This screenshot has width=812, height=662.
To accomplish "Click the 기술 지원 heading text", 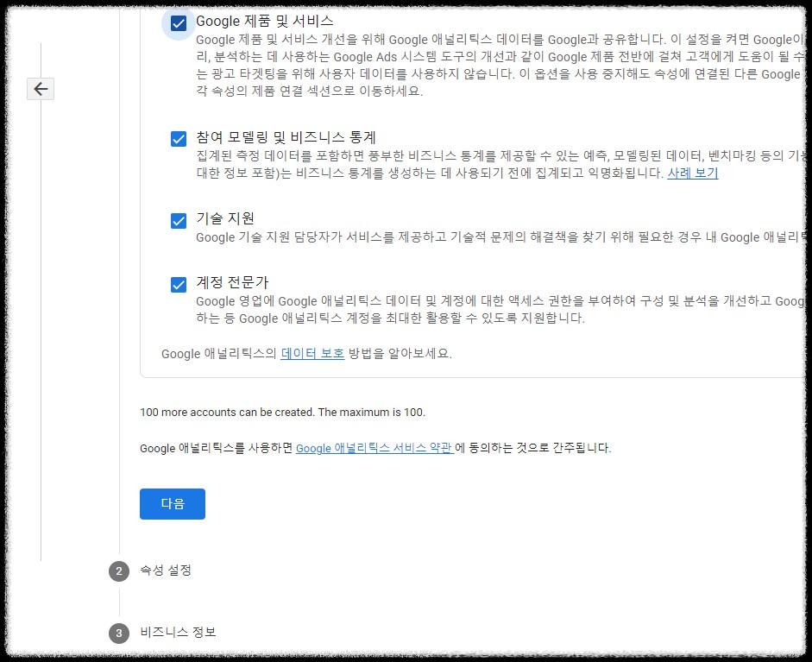I will pyautogui.click(x=225, y=218).
